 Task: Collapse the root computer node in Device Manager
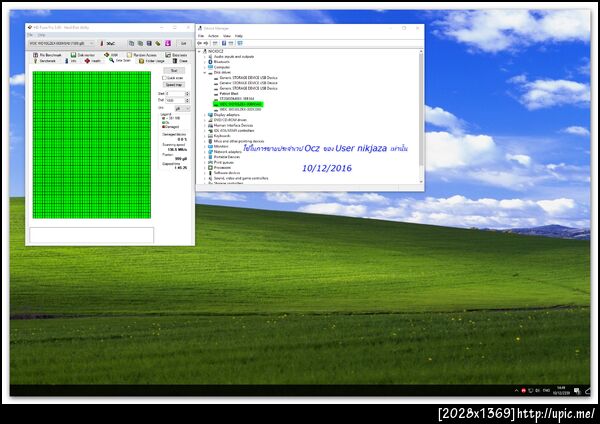199,51
